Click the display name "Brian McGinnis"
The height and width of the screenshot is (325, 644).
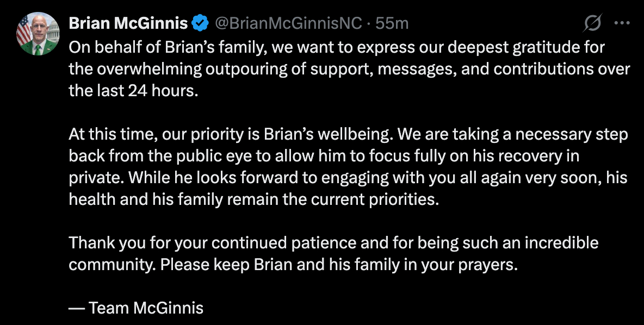[128, 23]
